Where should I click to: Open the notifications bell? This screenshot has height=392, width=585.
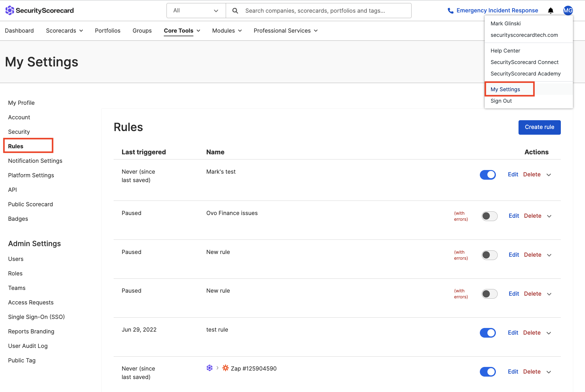tap(551, 11)
